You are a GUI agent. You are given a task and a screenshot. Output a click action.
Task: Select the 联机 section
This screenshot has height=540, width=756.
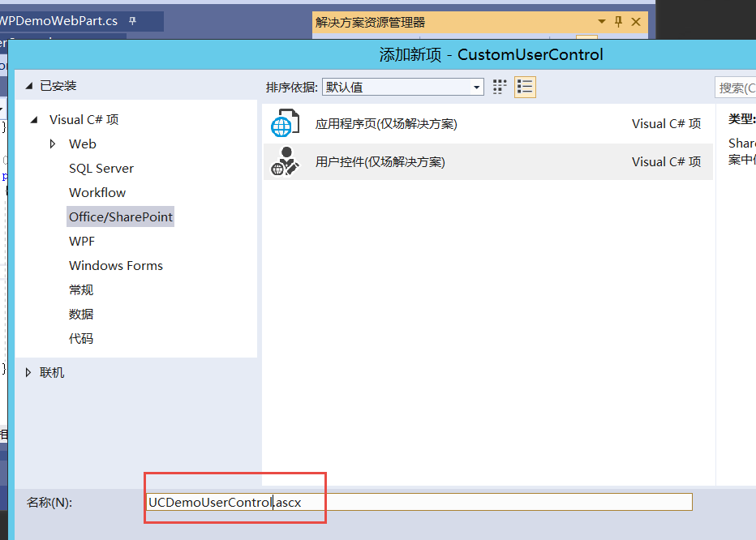pyautogui.click(x=52, y=372)
